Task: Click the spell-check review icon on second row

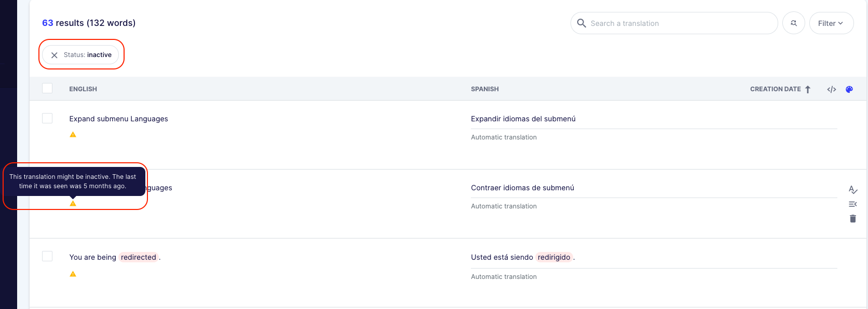Action: (x=852, y=190)
